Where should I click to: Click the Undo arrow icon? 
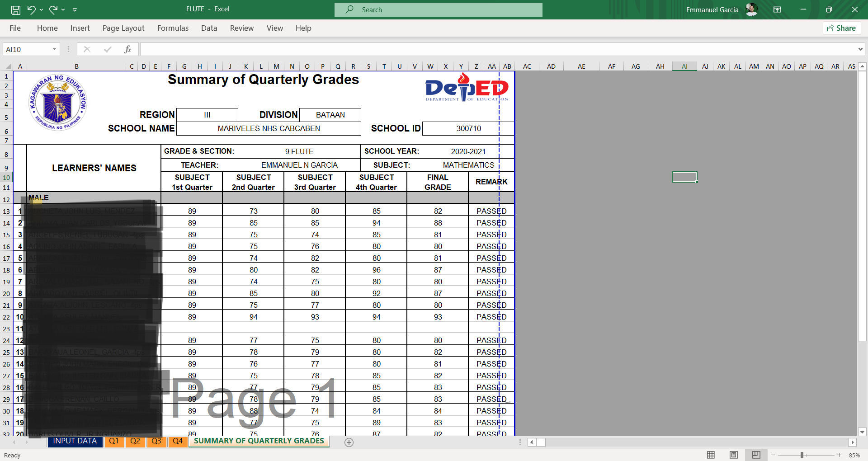(x=31, y=9)
